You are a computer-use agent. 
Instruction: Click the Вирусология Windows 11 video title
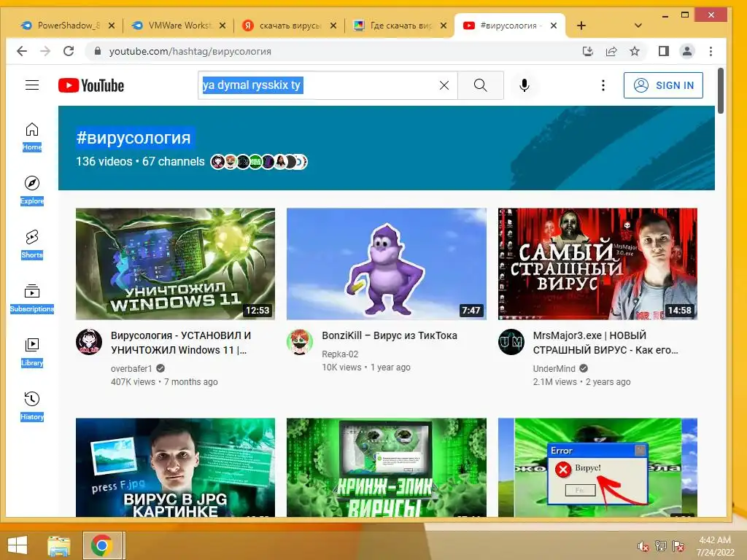click(x=181, y=343)
